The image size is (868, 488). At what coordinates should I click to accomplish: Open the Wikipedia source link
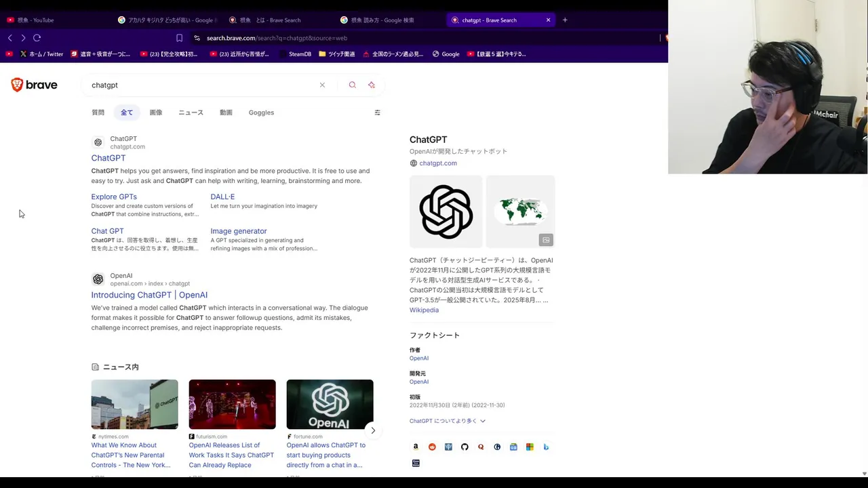tap(424, 310)
